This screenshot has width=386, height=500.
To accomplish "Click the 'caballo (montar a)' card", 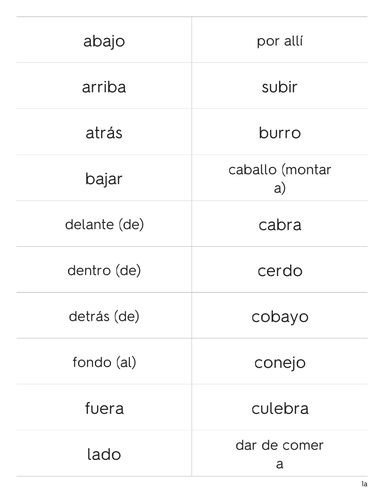I will 280,178.
